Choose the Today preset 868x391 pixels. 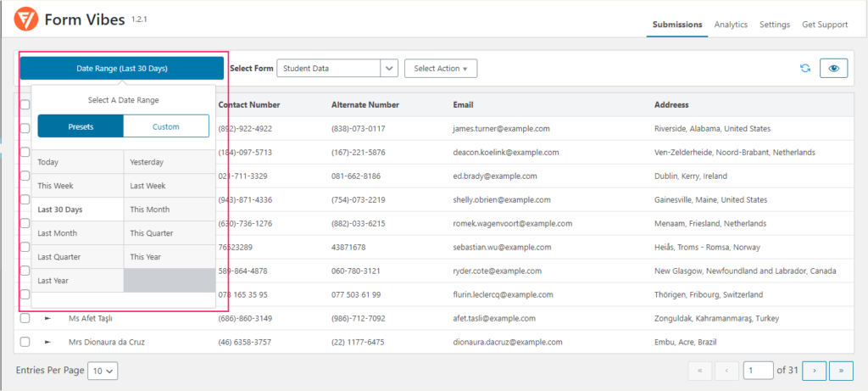click(x=77, y=162)
